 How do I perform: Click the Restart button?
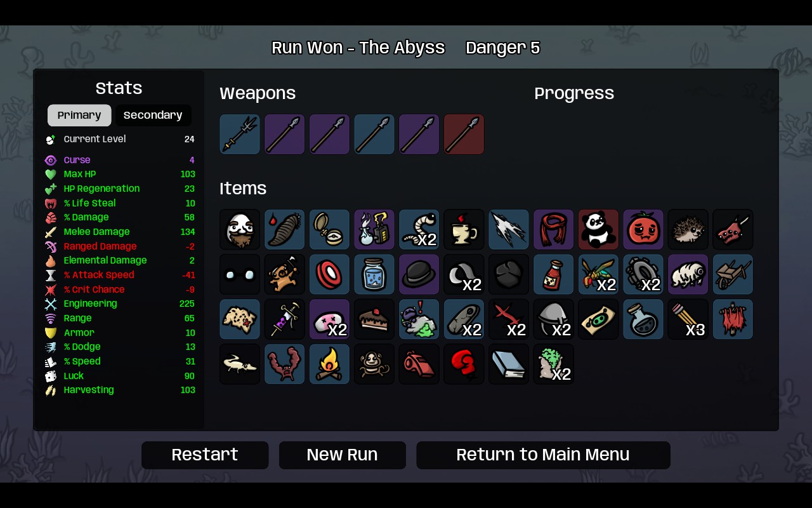205,455
